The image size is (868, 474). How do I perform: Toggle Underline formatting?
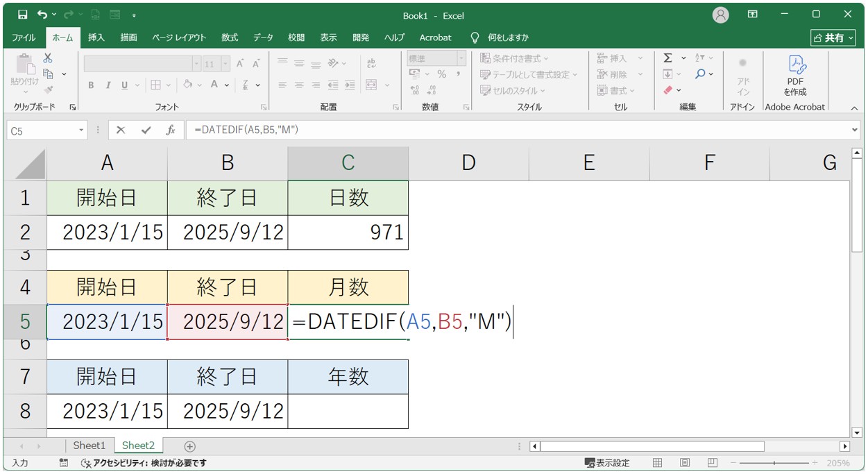pos(125,85)
